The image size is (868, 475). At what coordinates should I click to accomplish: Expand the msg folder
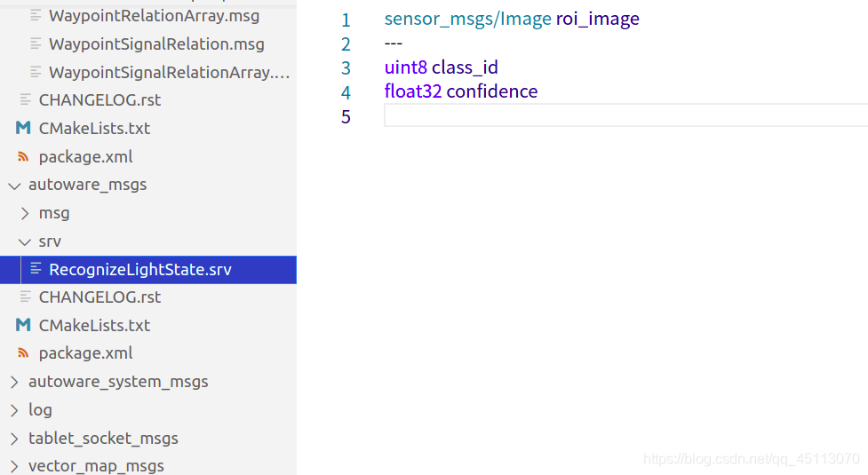point(24,213)
